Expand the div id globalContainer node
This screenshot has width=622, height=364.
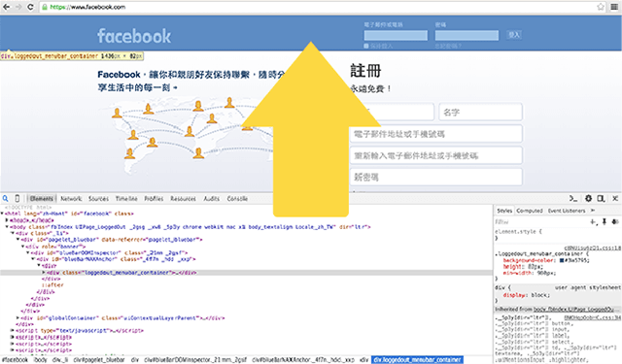pos(17,318)
